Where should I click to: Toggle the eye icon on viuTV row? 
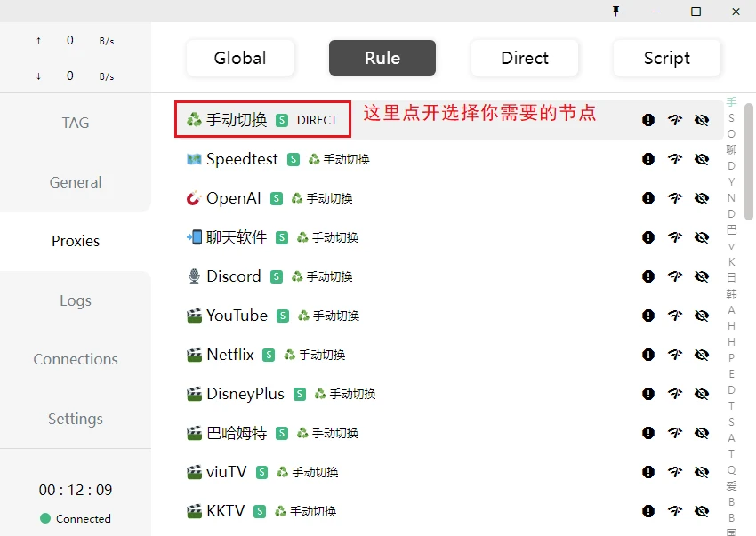point(702,472)
